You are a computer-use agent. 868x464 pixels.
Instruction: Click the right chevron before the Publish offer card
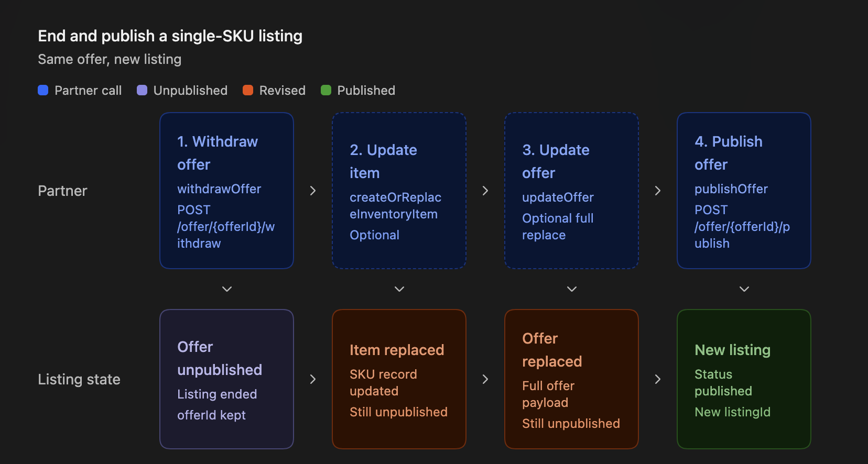pyautogui.click(x=658, y=191)
